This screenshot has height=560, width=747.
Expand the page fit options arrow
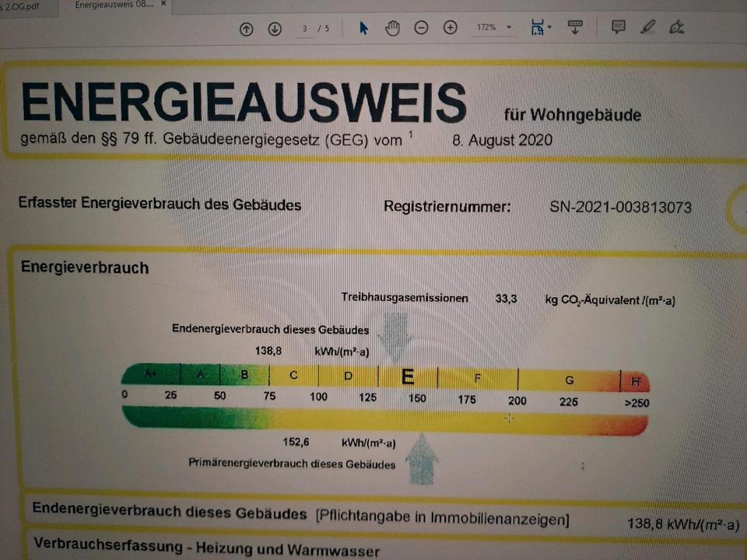click(550, 28)
